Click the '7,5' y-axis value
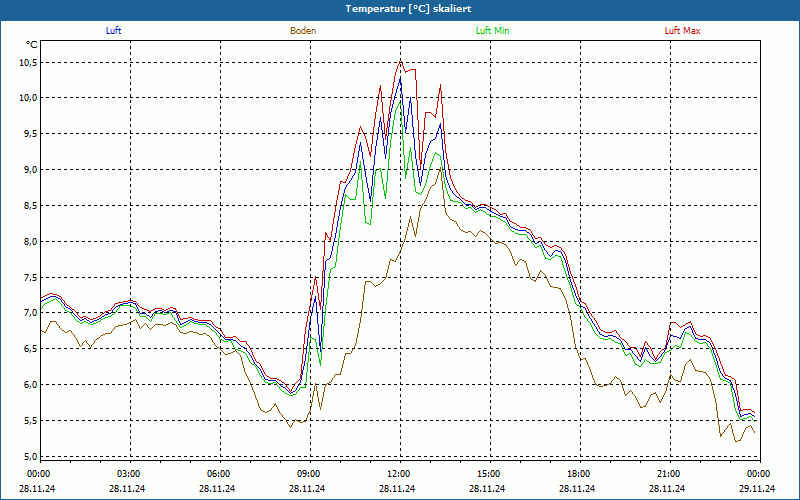 click(31, 278)
